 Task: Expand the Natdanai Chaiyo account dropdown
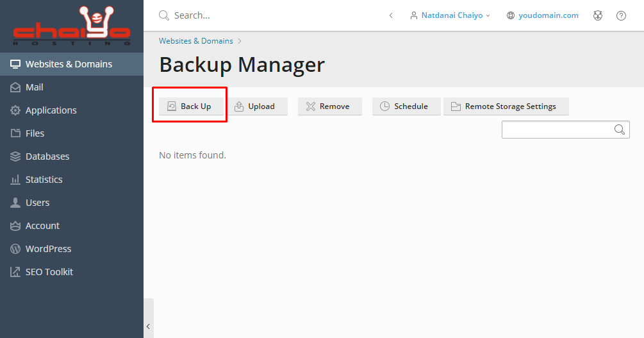pyautogui.click(x=450, y=15)
